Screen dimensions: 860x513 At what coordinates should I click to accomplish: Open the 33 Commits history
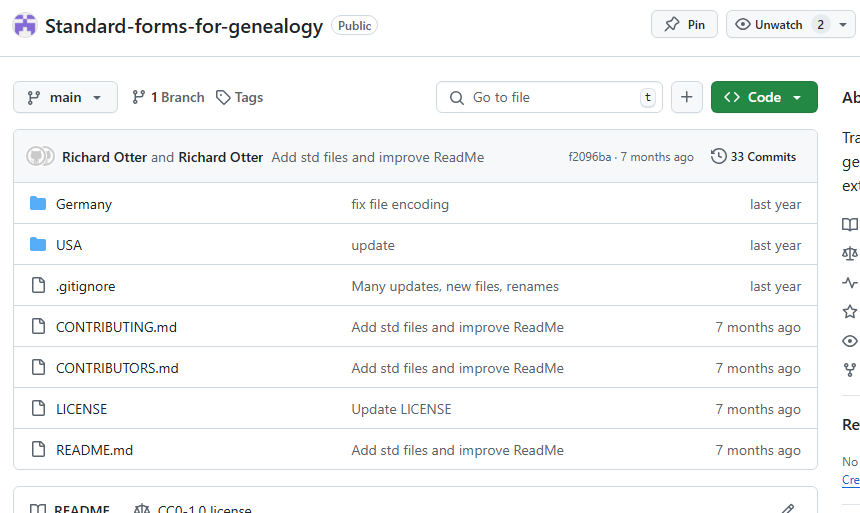click(753, 157)
